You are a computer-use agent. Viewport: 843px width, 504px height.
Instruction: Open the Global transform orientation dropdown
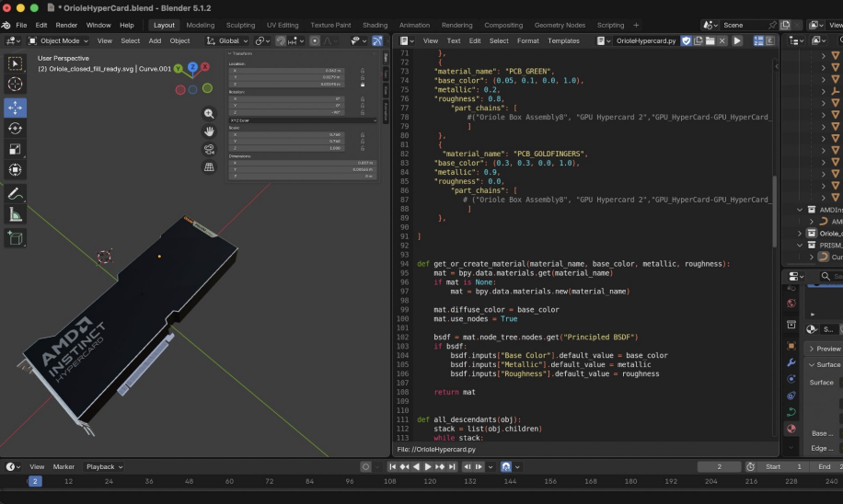tap(227, 40)
